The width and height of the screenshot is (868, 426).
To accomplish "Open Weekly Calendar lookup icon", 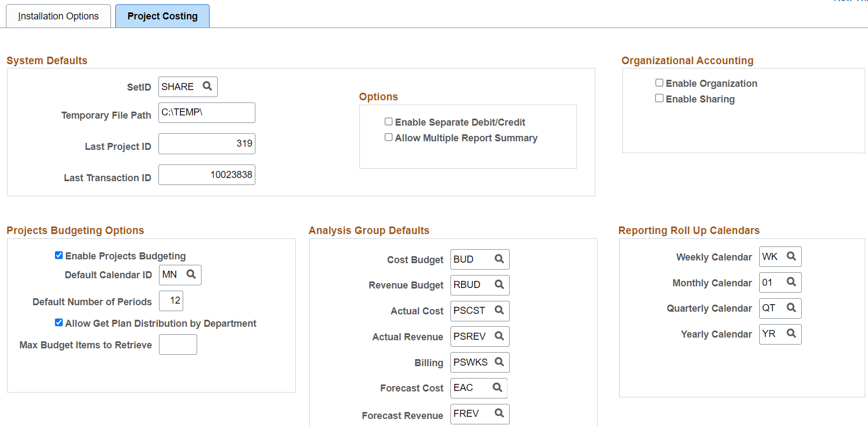I will pyautogui.click(x=791, y=257).
